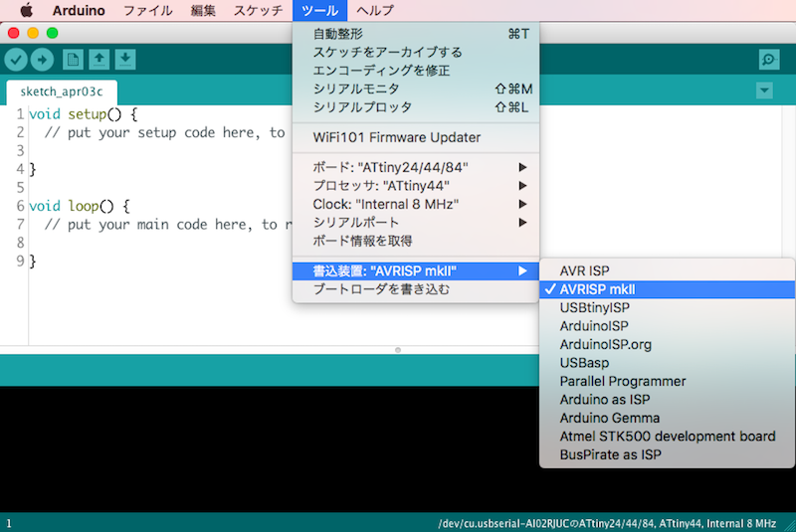Select 自動整形 menu item

[415, 34]
